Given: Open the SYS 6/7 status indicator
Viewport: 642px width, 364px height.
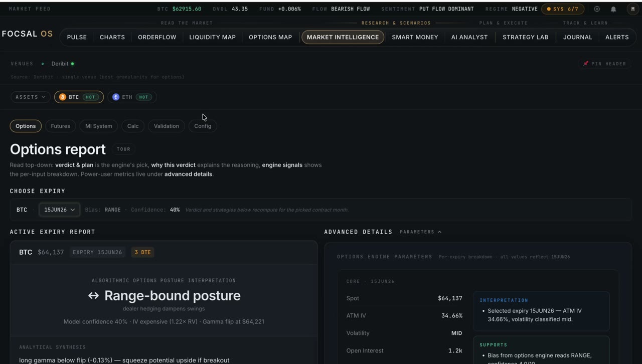Looking at the screenshot, I should point(563,9).
